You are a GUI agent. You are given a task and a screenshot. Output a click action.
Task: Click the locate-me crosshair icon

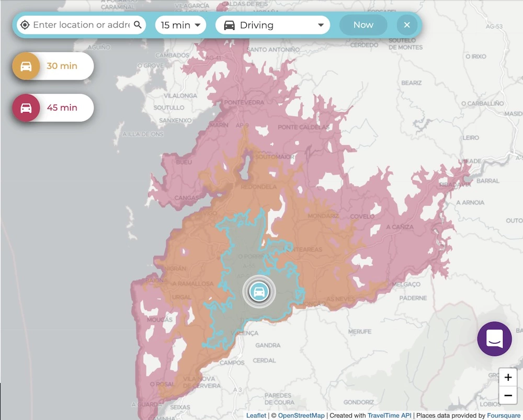[x=25, y=25]
